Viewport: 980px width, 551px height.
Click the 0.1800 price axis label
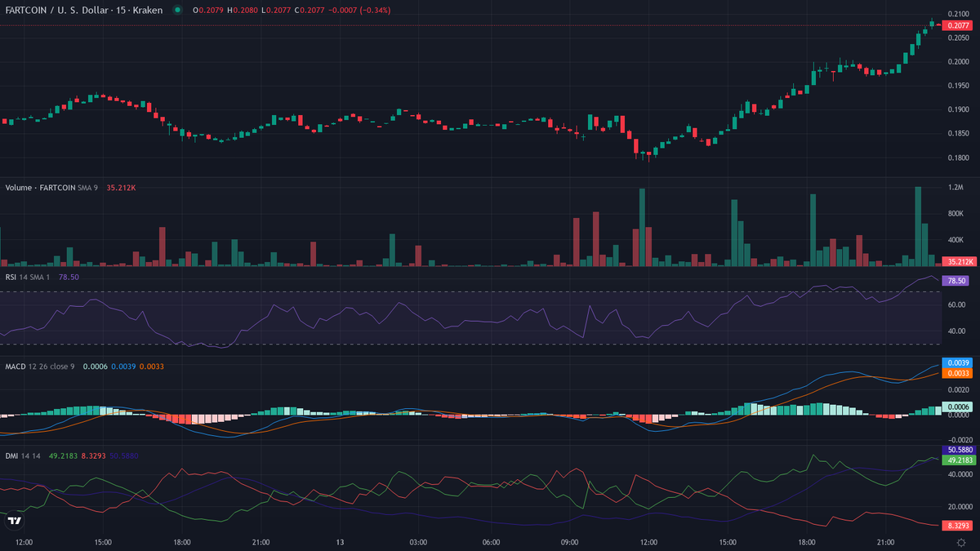pyautogui.click(x=957, y=158)
